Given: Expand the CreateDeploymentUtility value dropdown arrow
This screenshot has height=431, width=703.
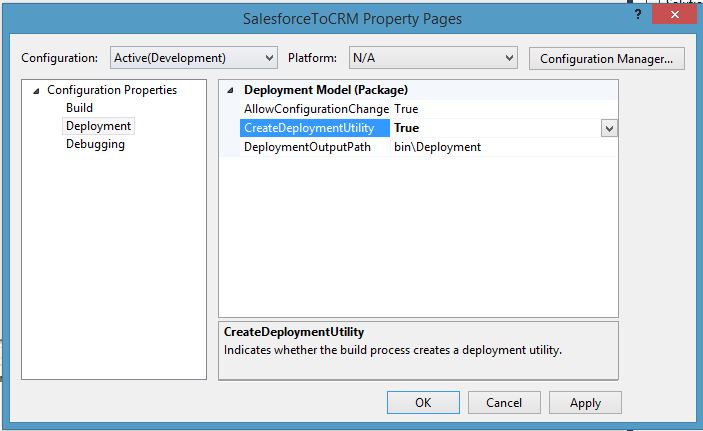Looking at the screenshot, I should click(x=608, y=128).
